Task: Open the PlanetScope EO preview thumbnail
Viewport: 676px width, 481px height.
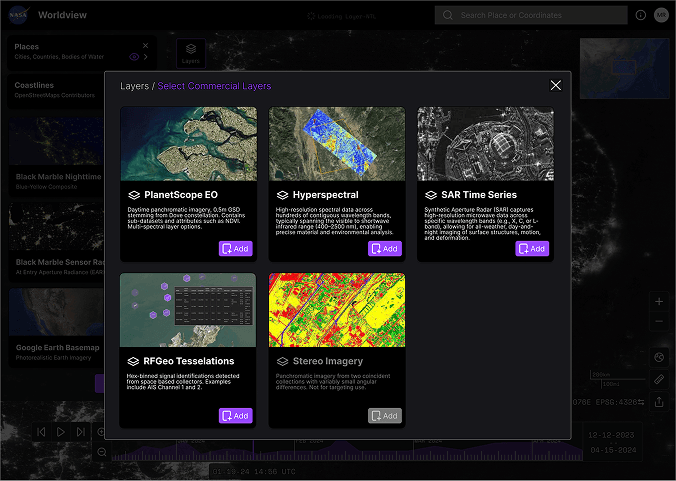Action: coord(189,144)
